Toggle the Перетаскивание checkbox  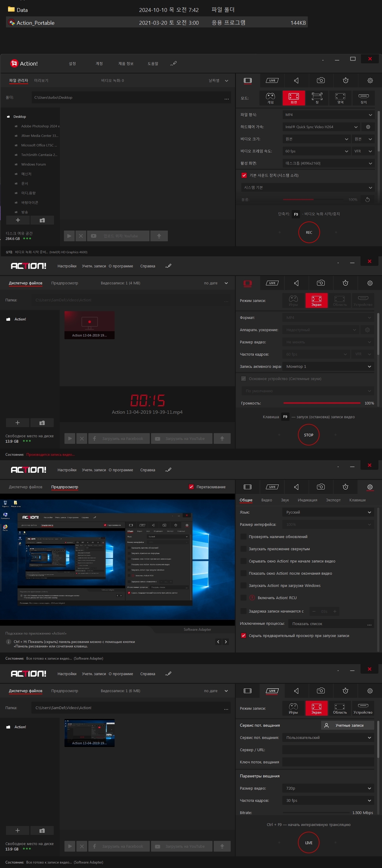pos(191,487)
